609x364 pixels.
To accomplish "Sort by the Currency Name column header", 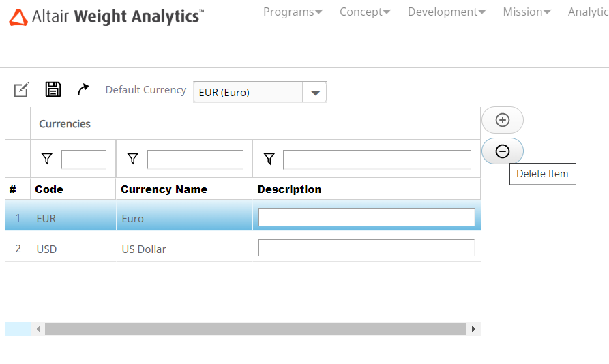I will (x=164, y=189).
